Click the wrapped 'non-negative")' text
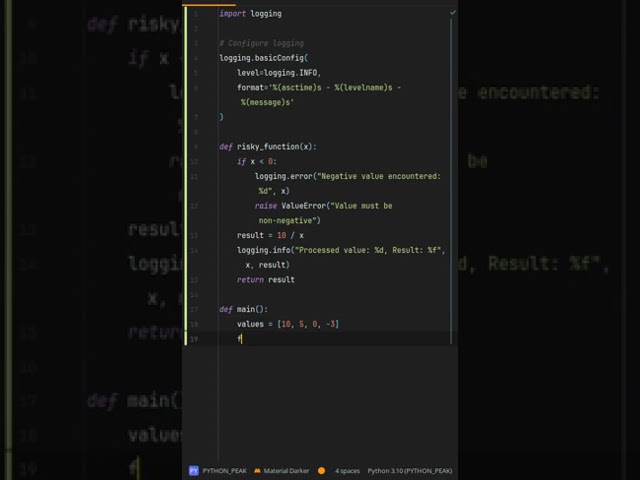Image resolution: width=640 pixels, height=480 pixels. [289, 220]
